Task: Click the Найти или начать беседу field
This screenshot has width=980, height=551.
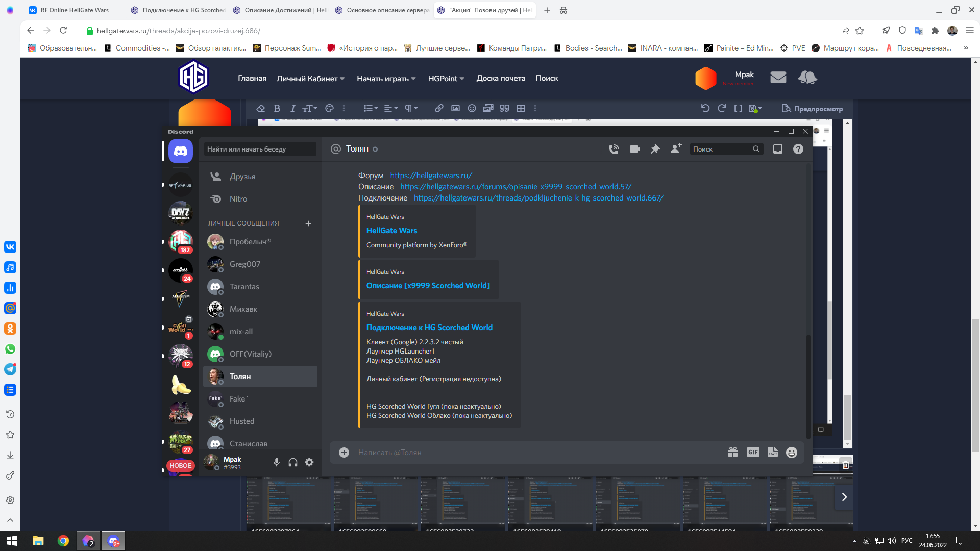Action: coord(260,149)
